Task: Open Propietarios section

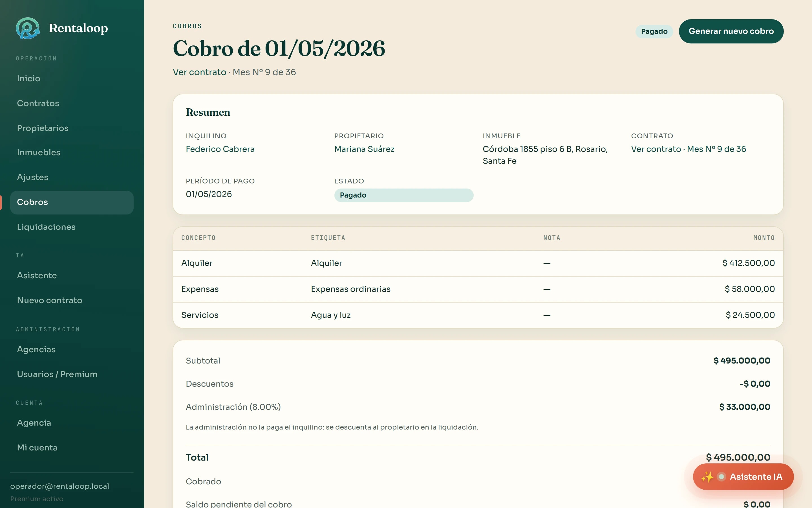Action: pos(72,128)
